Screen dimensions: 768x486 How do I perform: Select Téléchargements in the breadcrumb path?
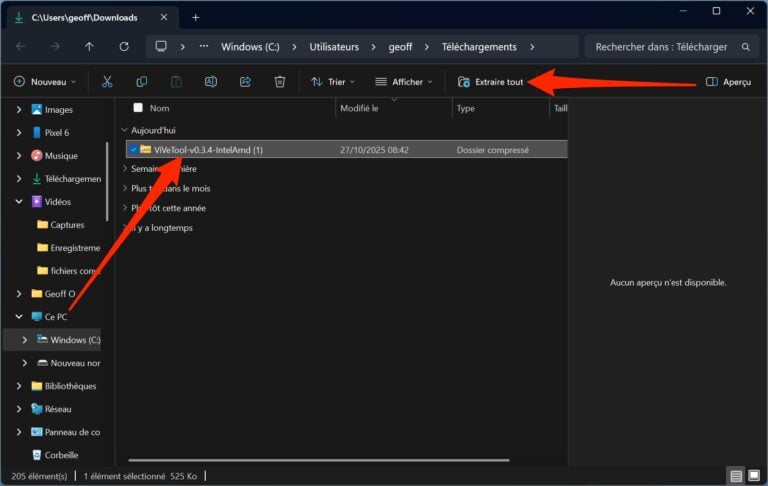coord(482,47)
